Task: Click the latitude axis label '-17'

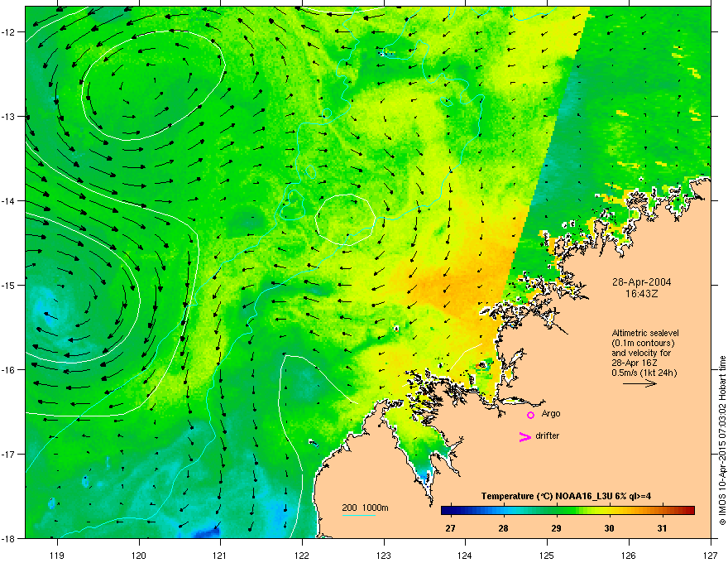Action: pos(8,454)
